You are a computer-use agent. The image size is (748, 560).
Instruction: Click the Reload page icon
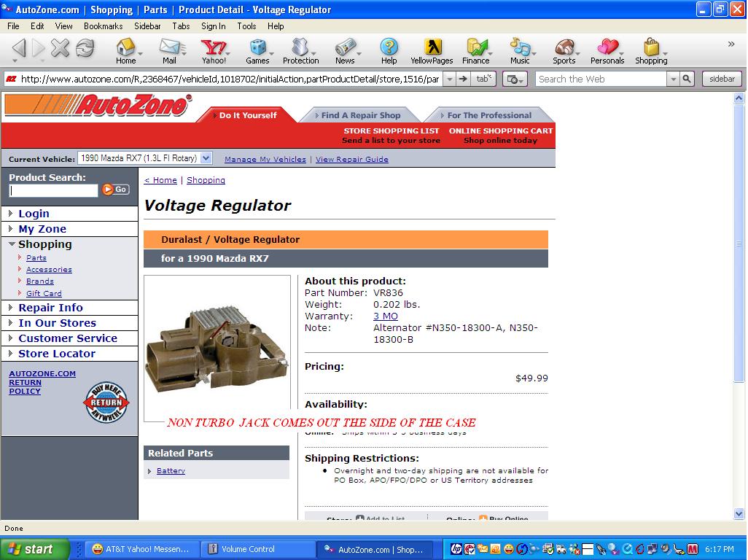coord(85,49)
